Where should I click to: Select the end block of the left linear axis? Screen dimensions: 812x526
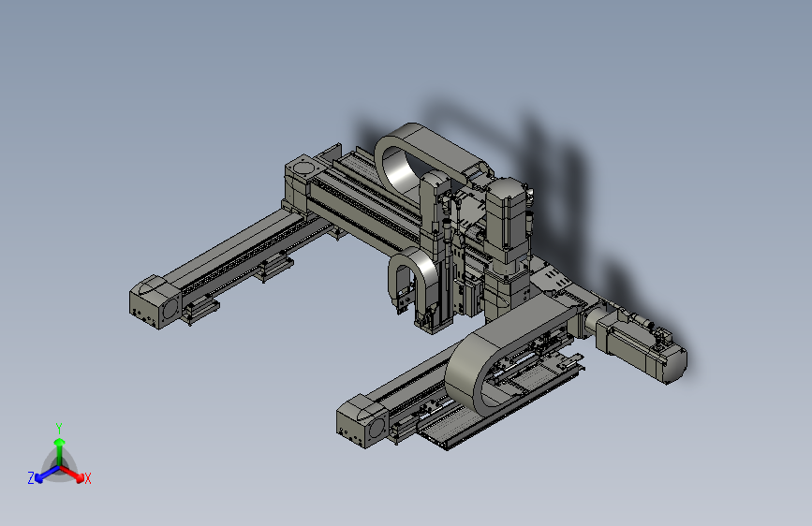(155, 301)
